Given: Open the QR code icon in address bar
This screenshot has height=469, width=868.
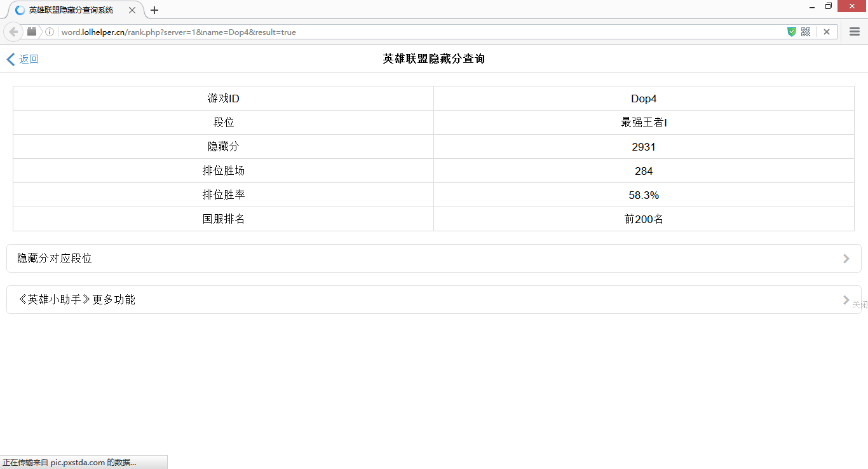Looking at the screenshot, I should pos(806,32).
